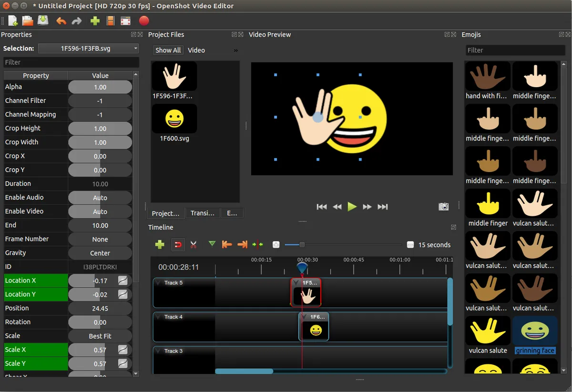Open the Location Y keyframe curve icon
Image resolution: width=572 pixels, height=392 pixels.
click(x=123, y=294)
